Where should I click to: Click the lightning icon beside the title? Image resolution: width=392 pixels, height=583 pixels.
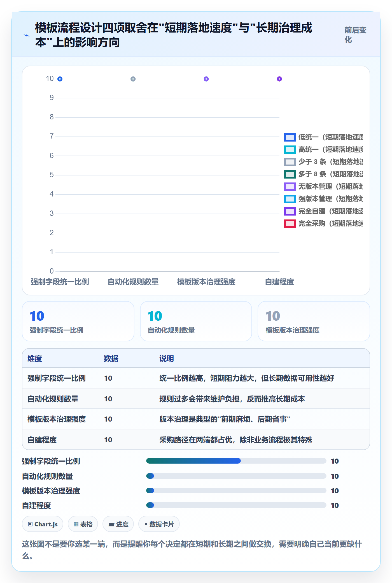click(x=26, y=36)
